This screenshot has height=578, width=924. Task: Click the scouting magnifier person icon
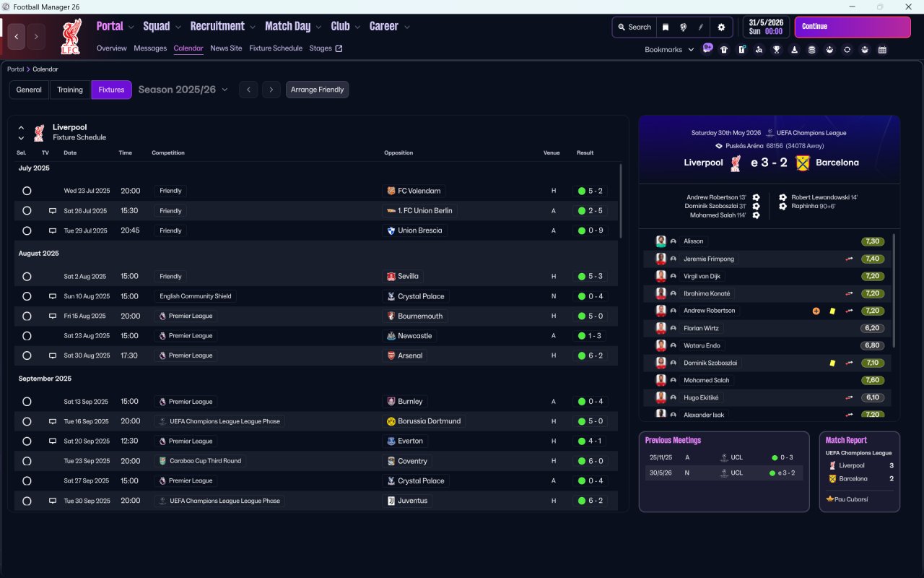tap(759, 50)
